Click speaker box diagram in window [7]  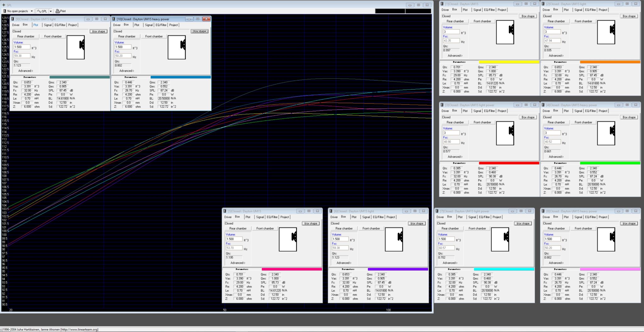[500, 239]
